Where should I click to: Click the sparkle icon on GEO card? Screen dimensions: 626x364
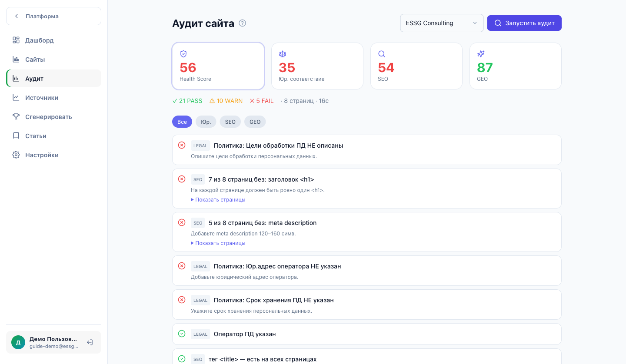(481, 54)
